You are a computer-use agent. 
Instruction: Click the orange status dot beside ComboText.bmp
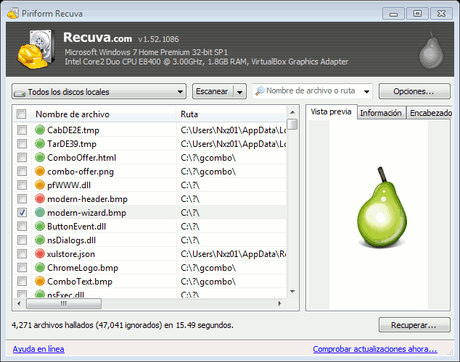click(40, 281)
